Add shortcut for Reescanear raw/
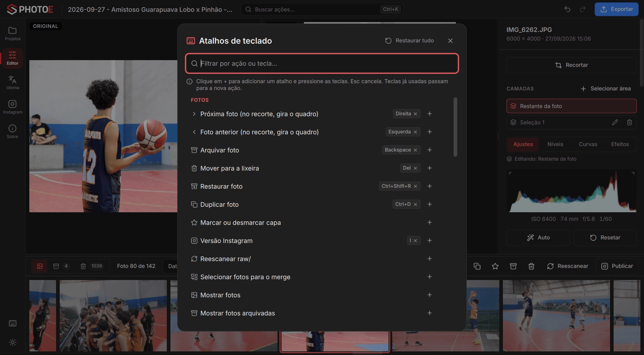The width and height of the screenshot is (644, 355). pos(429,259)
